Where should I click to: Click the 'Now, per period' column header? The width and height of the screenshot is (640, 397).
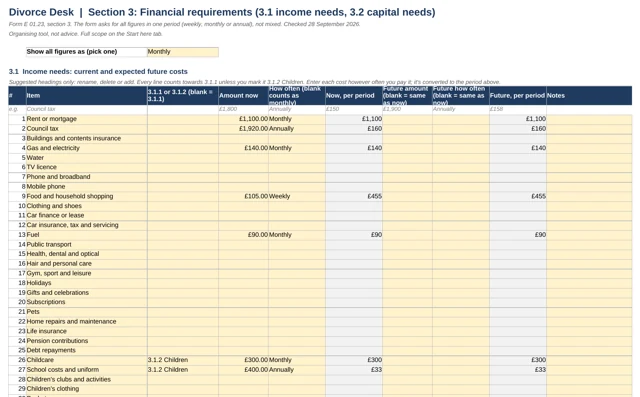tap(354, 95)
